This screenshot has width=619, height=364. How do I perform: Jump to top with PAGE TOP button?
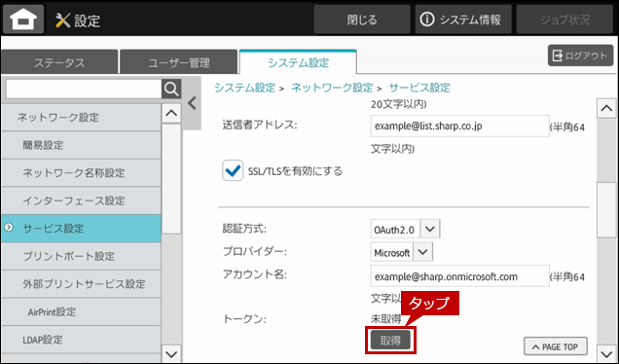[556, 346]
